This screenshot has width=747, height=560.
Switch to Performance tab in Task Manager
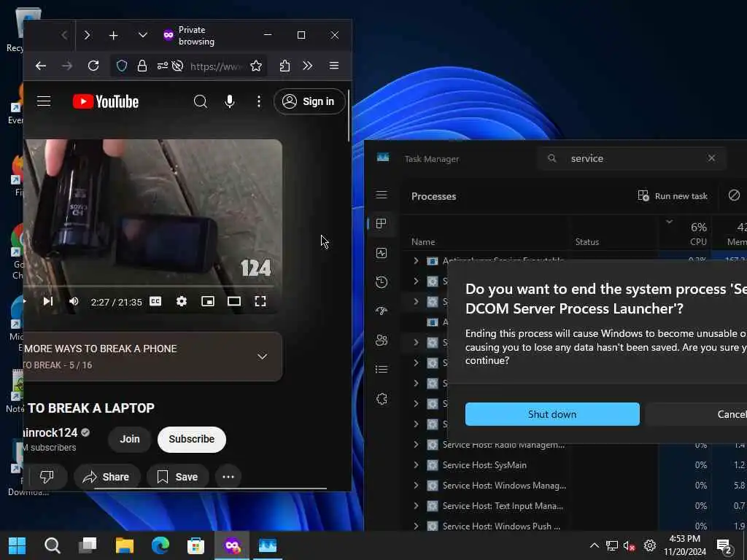pos(381,253)
